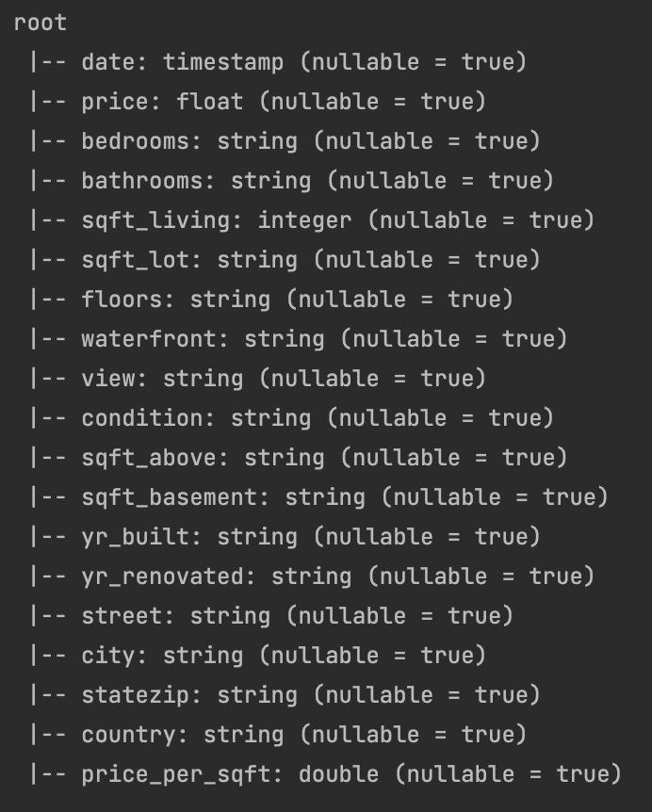
Task: Select the price float schema line
Action: tap(258, 102)
